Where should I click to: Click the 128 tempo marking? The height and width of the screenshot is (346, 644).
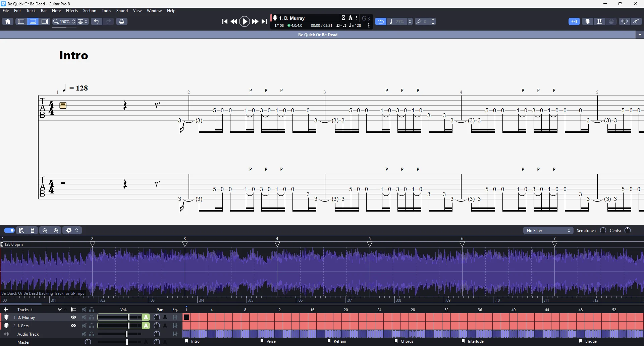coord(75,88)
